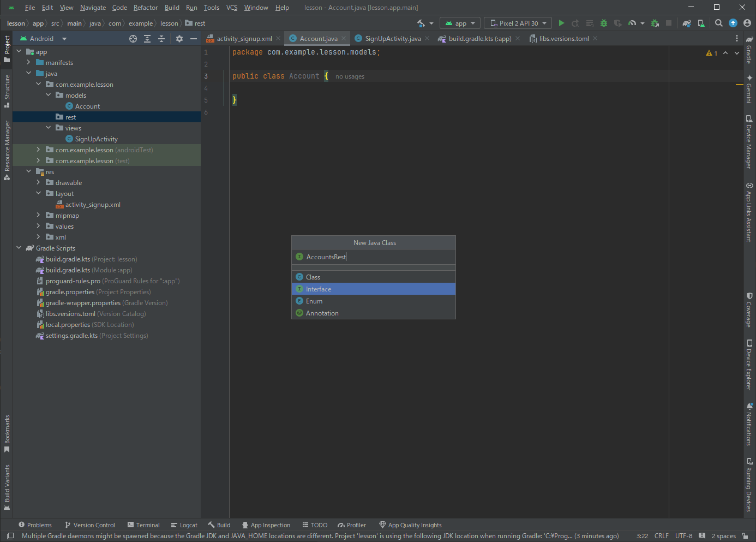Collapse the app module tree node
This screenshot has height=542, width=756.
[x=19, y=51]
